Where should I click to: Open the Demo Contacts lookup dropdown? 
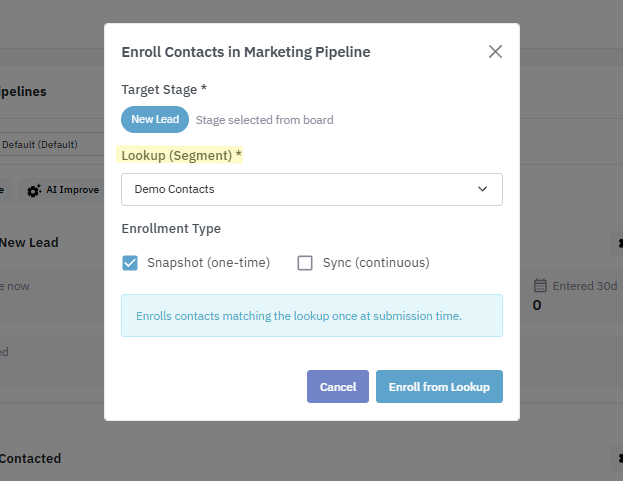311,189
